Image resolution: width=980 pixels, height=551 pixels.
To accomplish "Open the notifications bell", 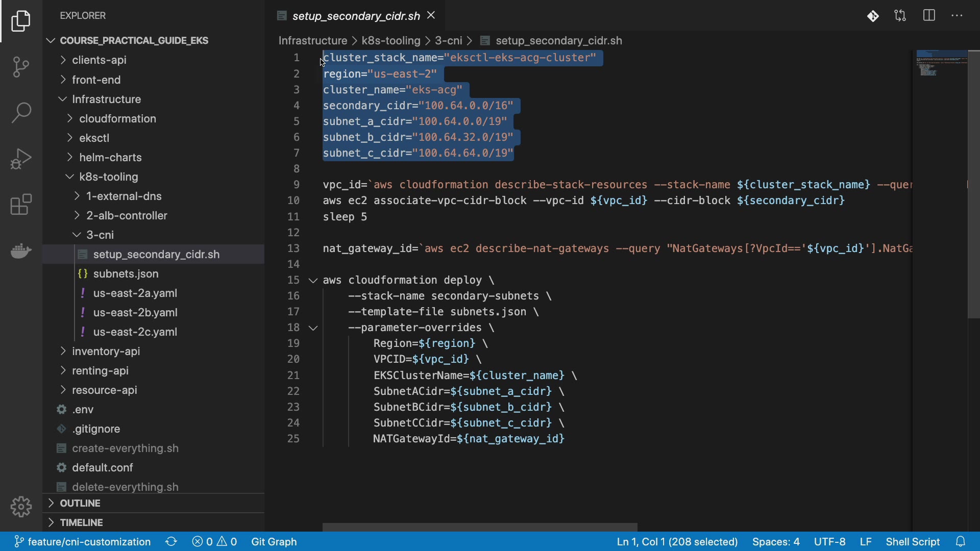I will (x=961, y=541).
